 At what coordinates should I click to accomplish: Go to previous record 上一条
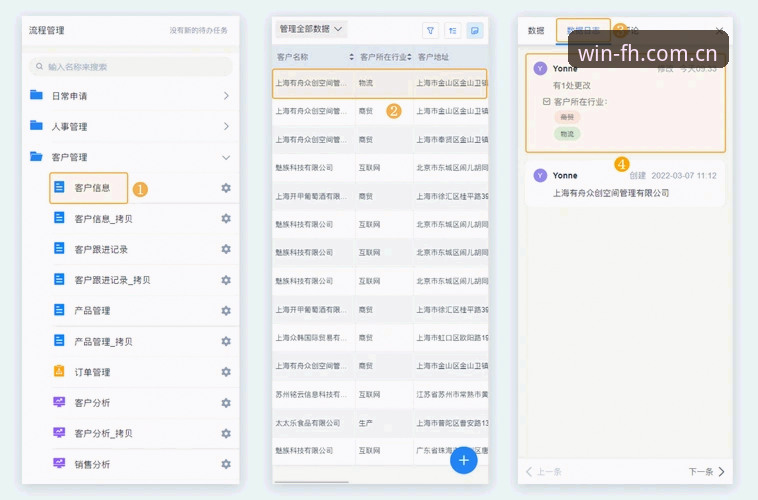[544, 471]
